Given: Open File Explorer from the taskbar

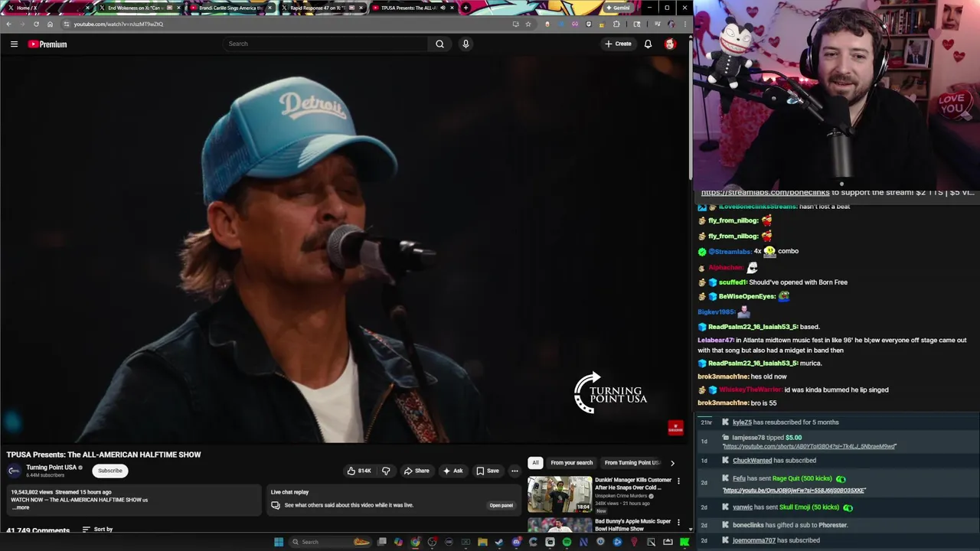Looking at the screenshot, I should 482,542.
